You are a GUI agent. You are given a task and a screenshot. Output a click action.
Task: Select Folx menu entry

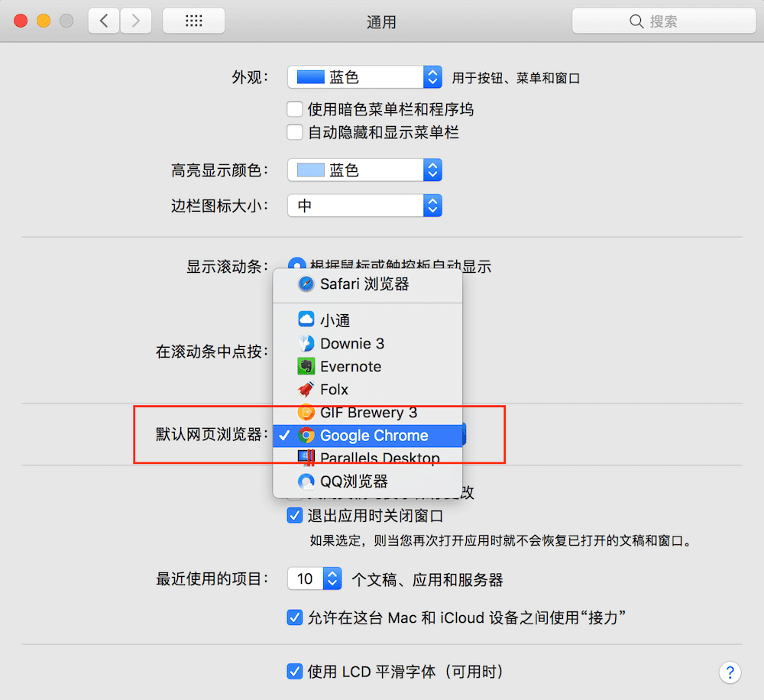click(x=367, y=389)
